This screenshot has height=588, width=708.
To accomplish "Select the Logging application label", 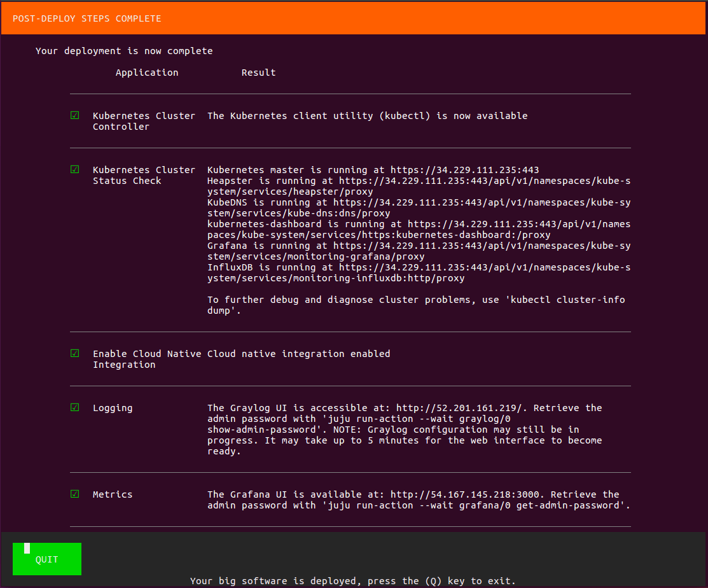I will point(113,408).
